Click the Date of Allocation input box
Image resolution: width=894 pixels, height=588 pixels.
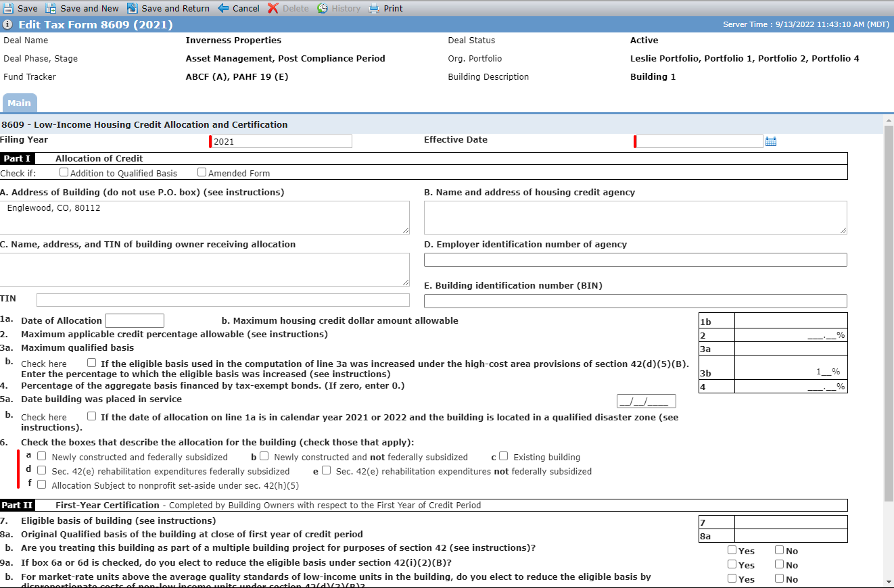135,320
